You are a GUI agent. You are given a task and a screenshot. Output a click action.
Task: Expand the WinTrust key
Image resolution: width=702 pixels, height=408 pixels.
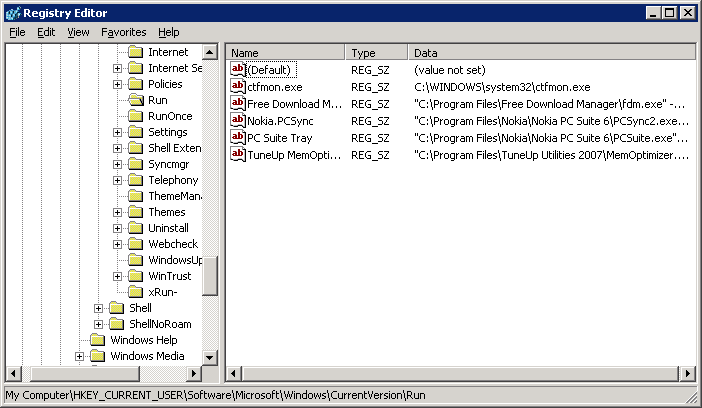117,276
